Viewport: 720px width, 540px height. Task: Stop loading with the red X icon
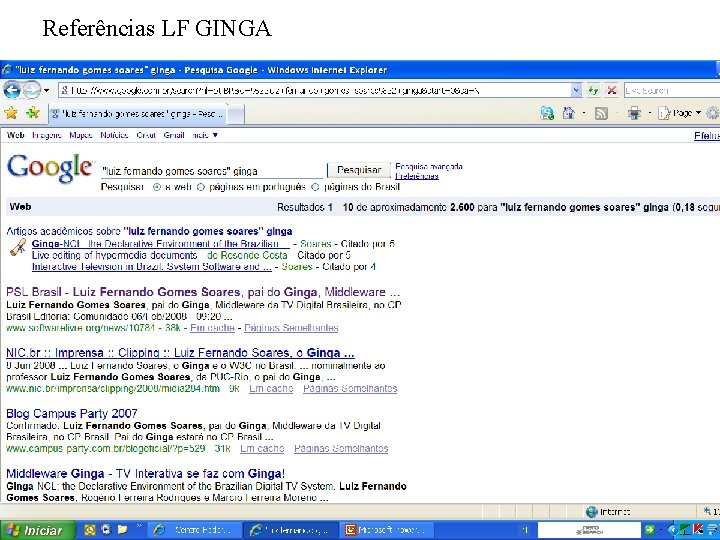[612, 90]
